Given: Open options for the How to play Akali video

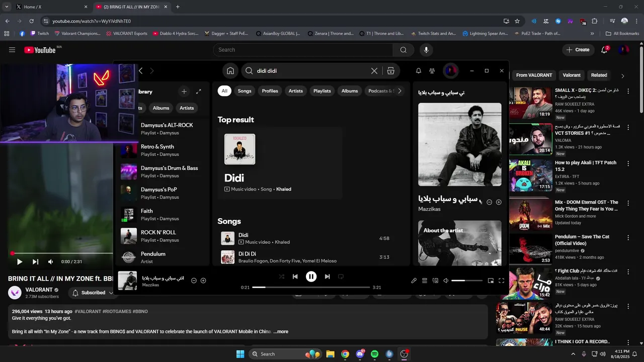Looking at the screenshot, I should (x=628, y=163).
